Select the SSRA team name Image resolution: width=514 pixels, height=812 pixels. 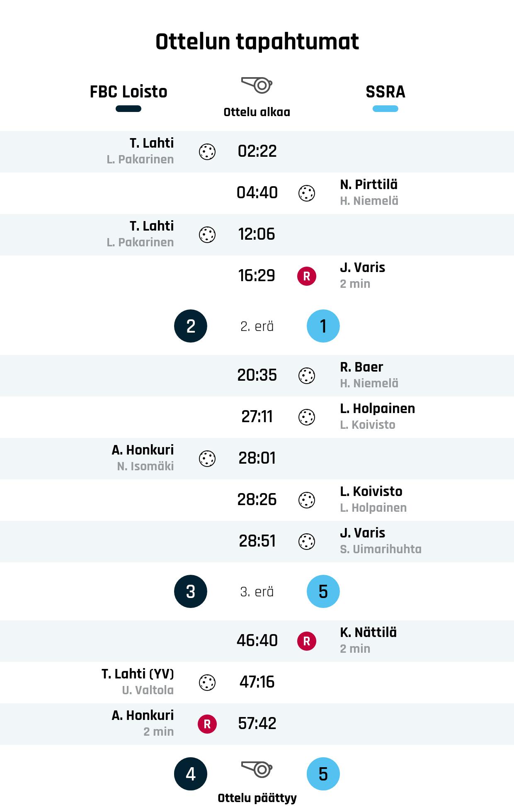click(385, 92)
